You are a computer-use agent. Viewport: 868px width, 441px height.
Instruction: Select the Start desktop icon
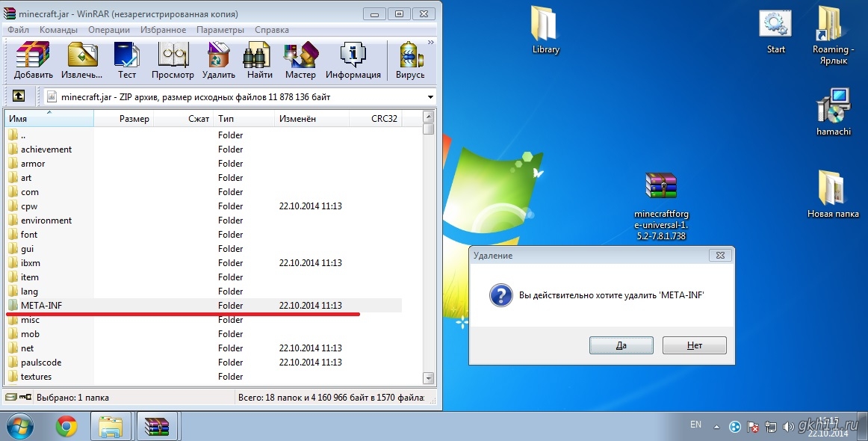click(x=776, y=31)
